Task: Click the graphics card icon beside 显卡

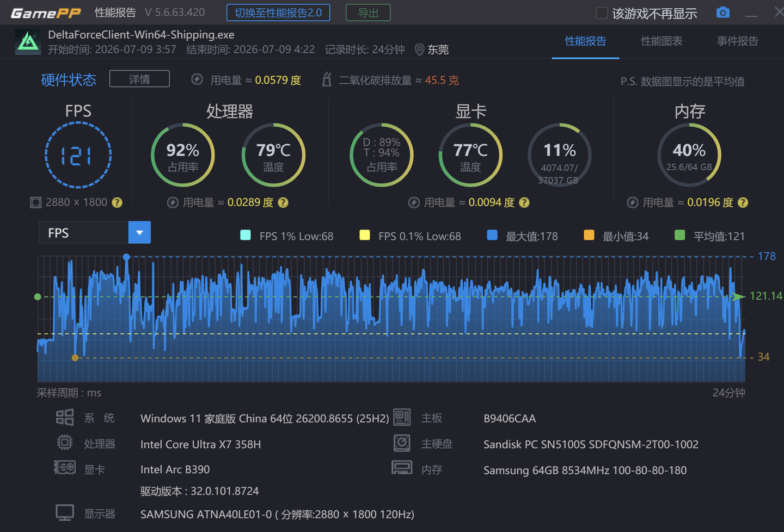Action: point(65,467)
